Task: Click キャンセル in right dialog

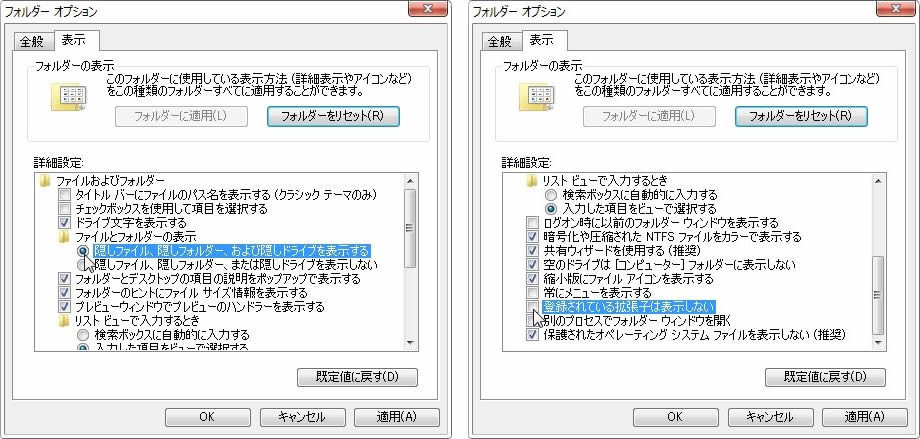Action: pyautogui.click(x=771, y=417)
